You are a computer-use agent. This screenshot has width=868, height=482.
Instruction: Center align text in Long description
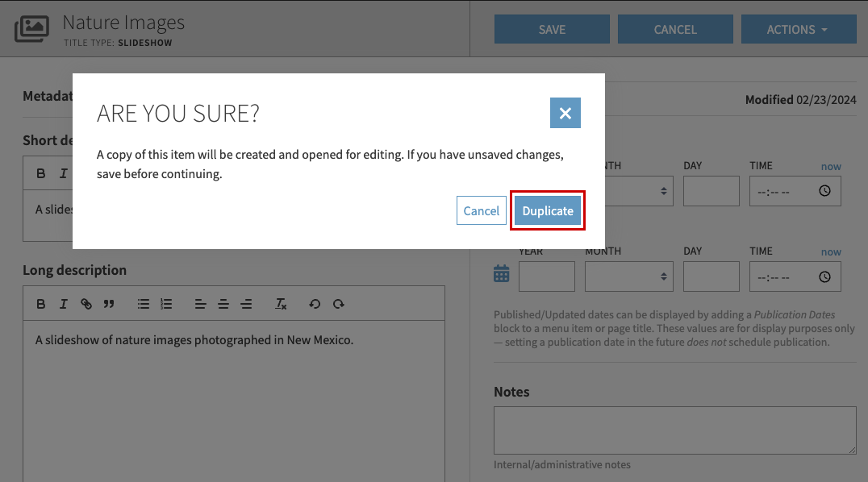223,304
